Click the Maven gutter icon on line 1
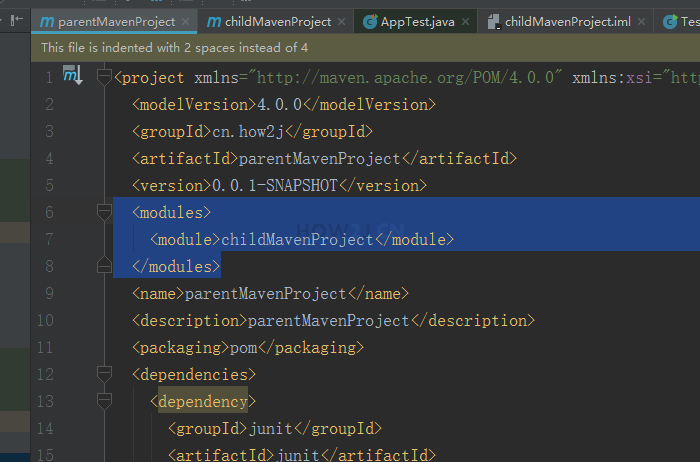The image size is (700, 462). coord(72,75)
